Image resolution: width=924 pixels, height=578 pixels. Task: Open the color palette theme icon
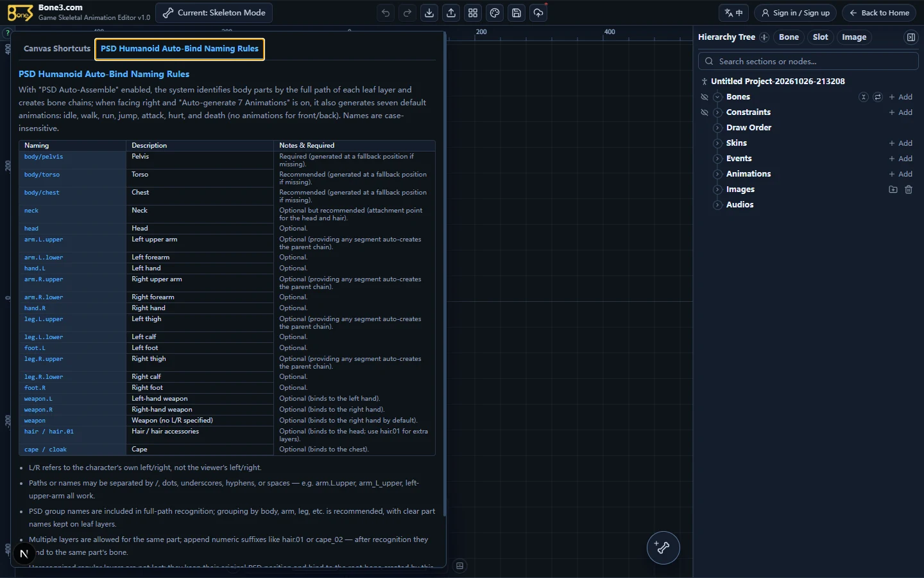pos(495,13)
